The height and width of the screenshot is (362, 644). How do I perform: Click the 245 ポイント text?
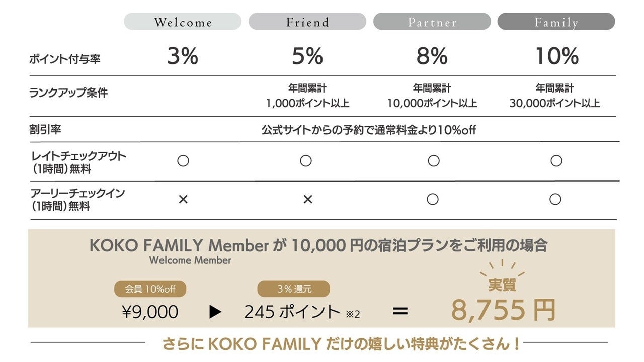coord(292,312)
